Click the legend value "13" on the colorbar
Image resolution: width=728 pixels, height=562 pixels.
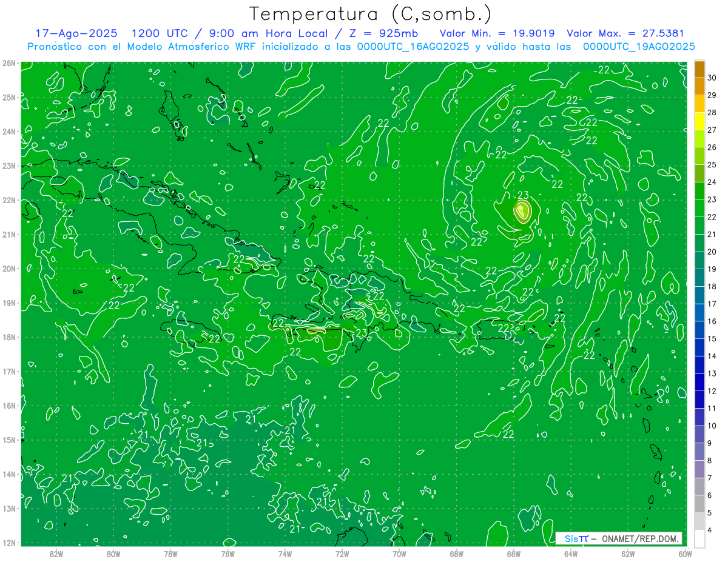[712, 373]
